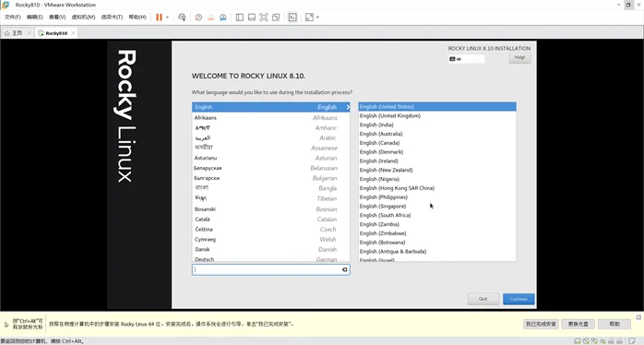Select the Assamese language row
Screen dimensions: 644x345
coord(271,148)
